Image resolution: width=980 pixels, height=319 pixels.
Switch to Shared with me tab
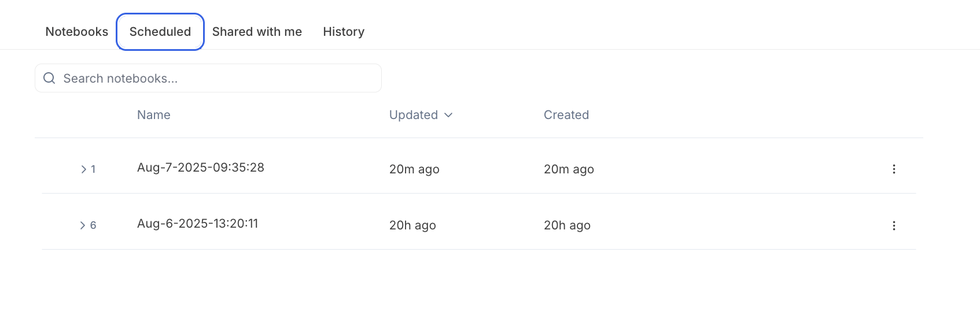tap(257, 32)
